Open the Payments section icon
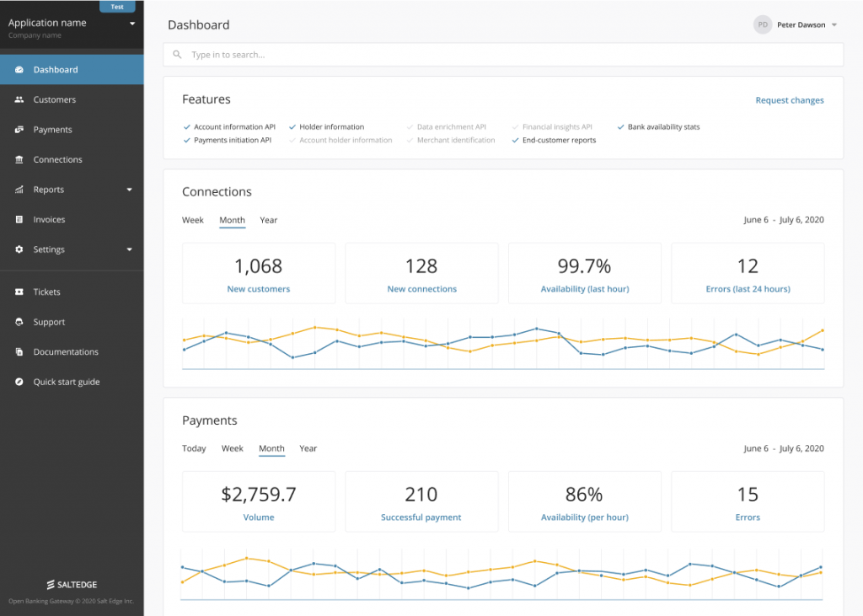The image size is (863, 616). [x=19, y=129]
